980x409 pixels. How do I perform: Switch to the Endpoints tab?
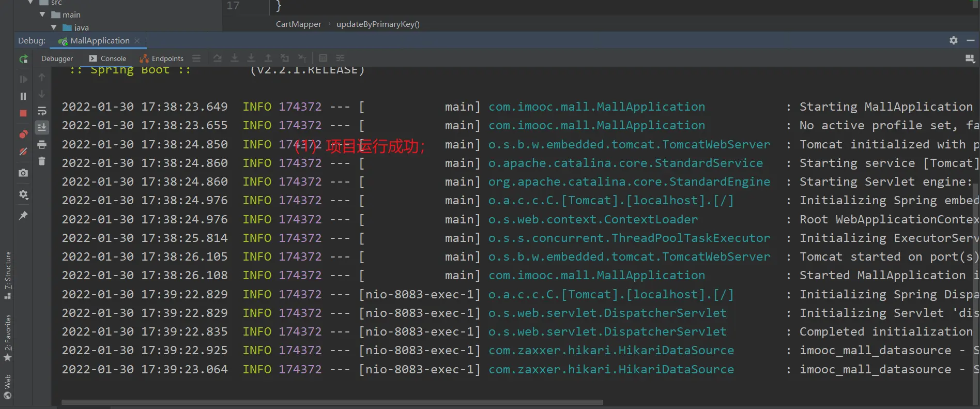162,59
